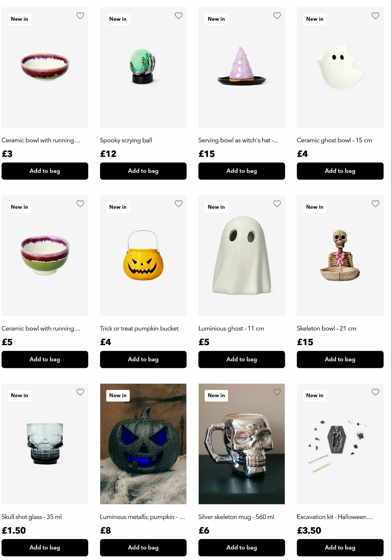Add Spooky scrying ball to bag
This screenshot has width=392, height=560.
143,171
